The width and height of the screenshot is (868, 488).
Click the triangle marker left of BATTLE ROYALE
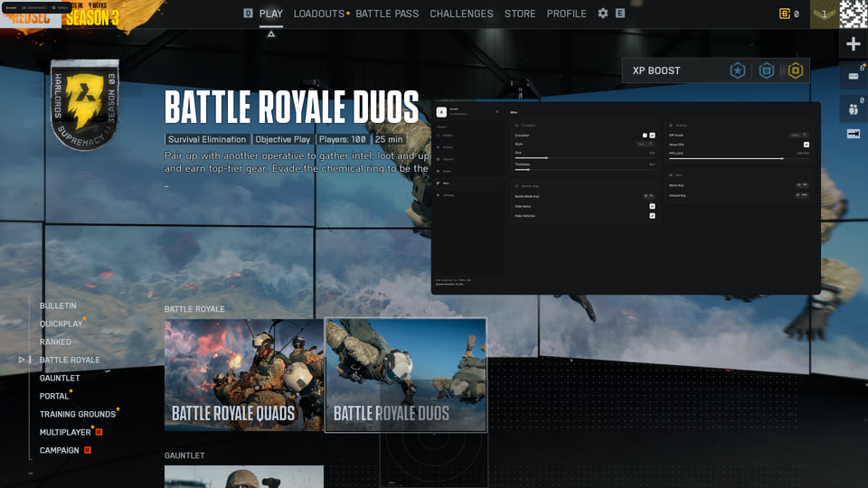point(21,360)
